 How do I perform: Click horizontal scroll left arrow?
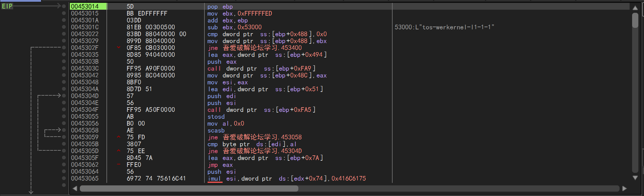coord(75,188)
